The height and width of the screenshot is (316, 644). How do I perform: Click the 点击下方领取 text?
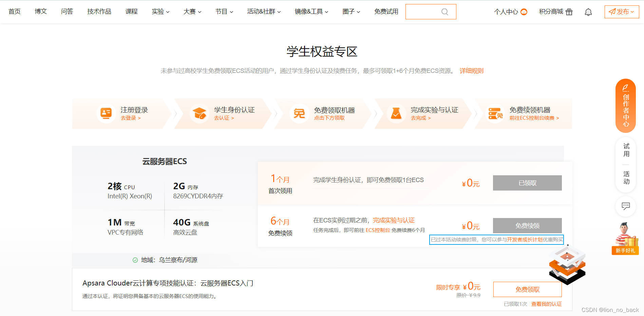(329, 118)
